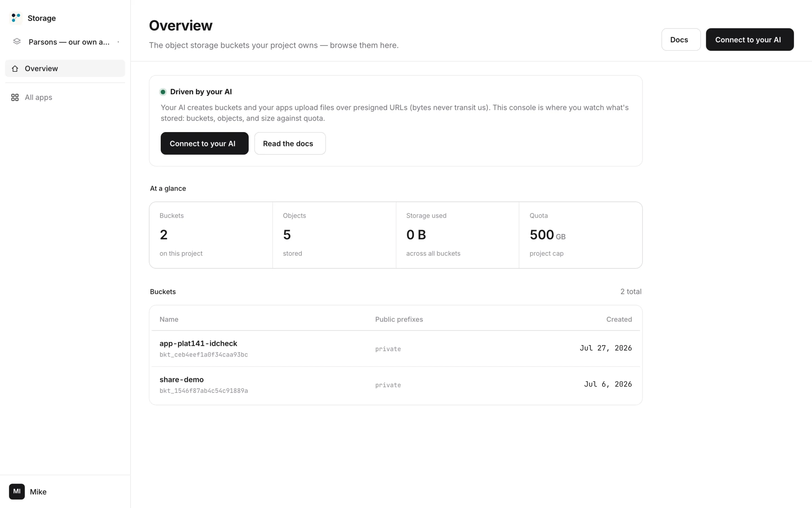Screen dimensions: 812x508
Task: Open All apps from the sidebar
Action: pyautogui.click(x=65, y=98)
